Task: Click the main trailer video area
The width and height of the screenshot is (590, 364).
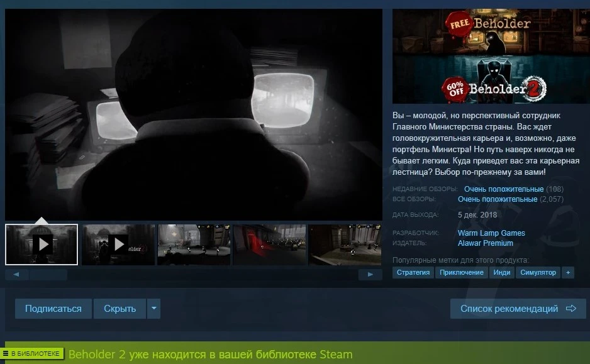Action: click(x=193, y=114)
